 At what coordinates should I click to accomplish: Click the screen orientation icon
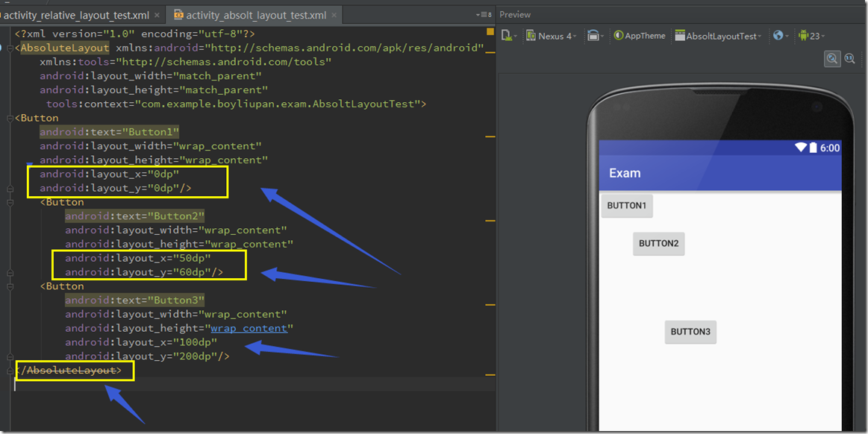coord(594,36)
